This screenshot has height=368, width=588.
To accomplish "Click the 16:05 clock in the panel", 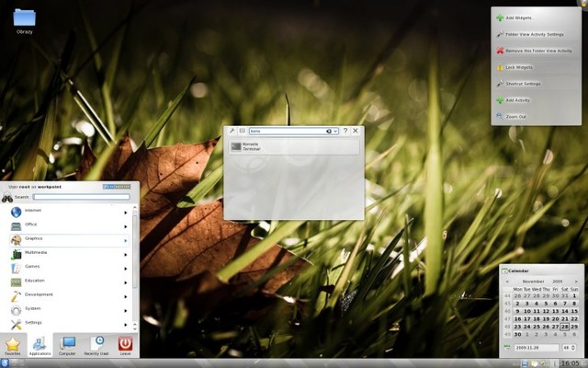I will (x=571, y=363).
